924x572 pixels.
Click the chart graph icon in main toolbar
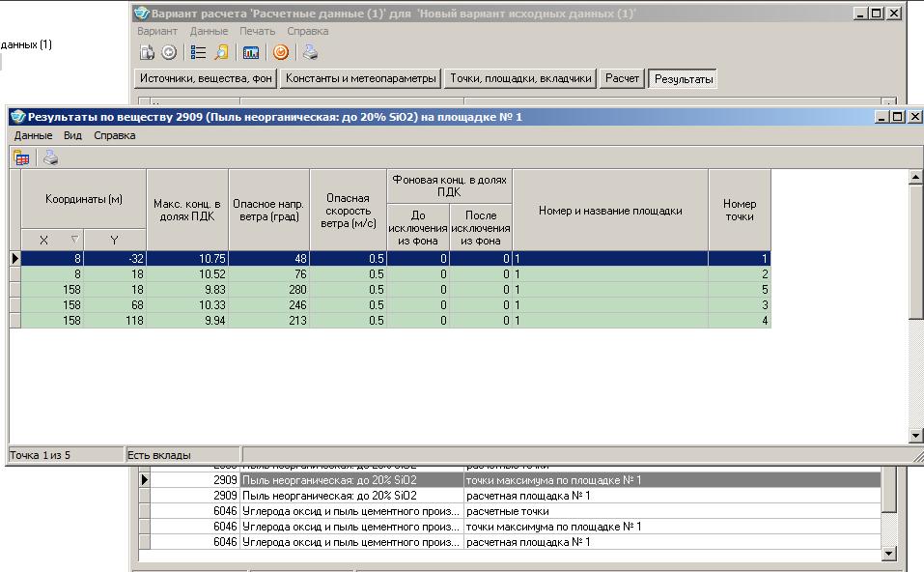(x=251, y=53)
